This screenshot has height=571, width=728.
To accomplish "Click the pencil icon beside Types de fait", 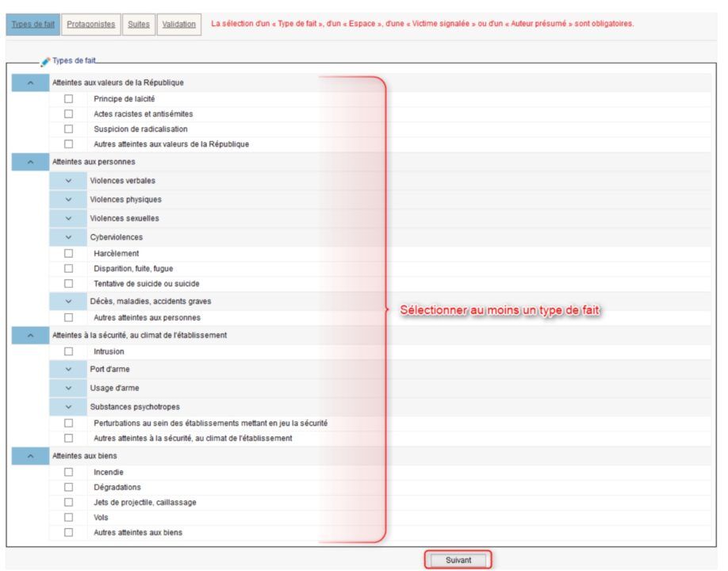I will coord(45,61).
